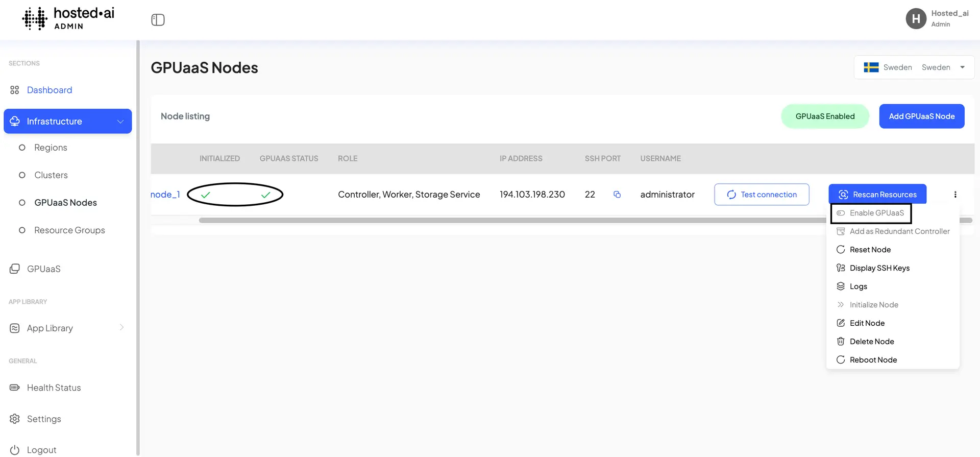Click the Initialize Node double-arrow icon
This screenshot has width=980, height=457.
click(841, 305)
